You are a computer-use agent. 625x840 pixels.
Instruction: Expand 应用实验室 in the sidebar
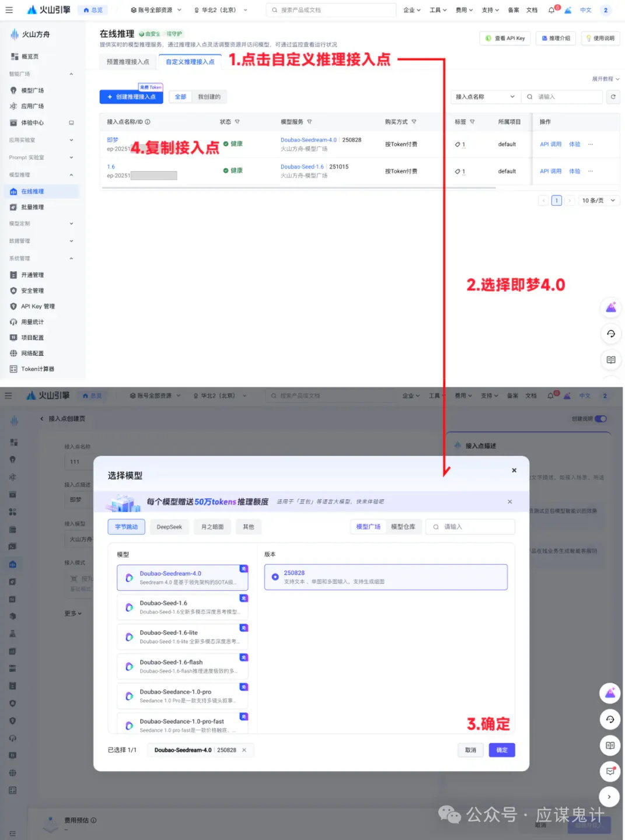click(41, 140)
